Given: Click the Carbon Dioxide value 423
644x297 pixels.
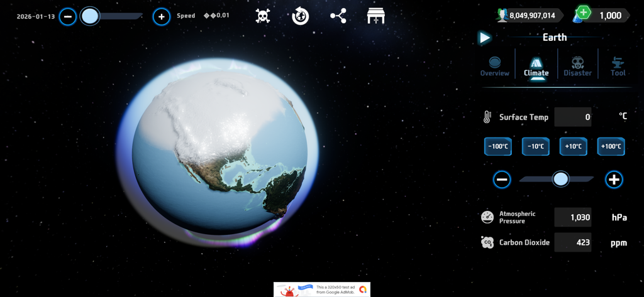Looking at the screenshot, I should (x=573, y=242).
